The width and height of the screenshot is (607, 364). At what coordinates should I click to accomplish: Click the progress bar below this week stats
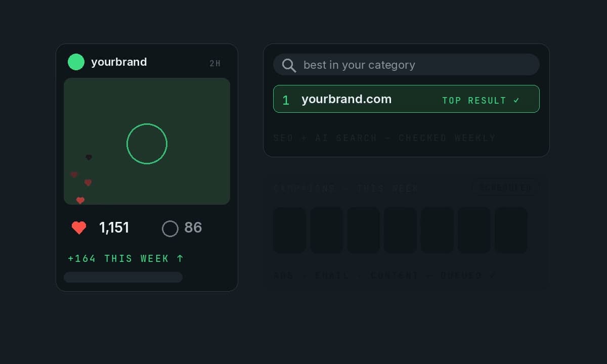123,277
